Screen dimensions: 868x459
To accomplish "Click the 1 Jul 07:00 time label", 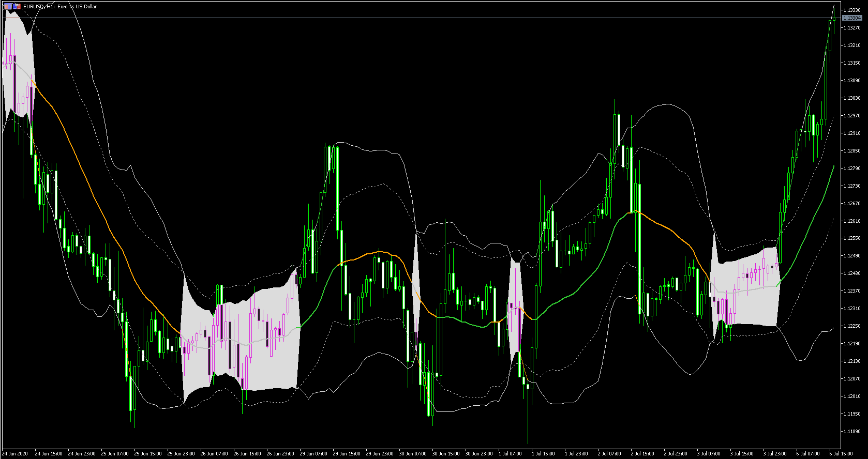I will coord(511,454).
